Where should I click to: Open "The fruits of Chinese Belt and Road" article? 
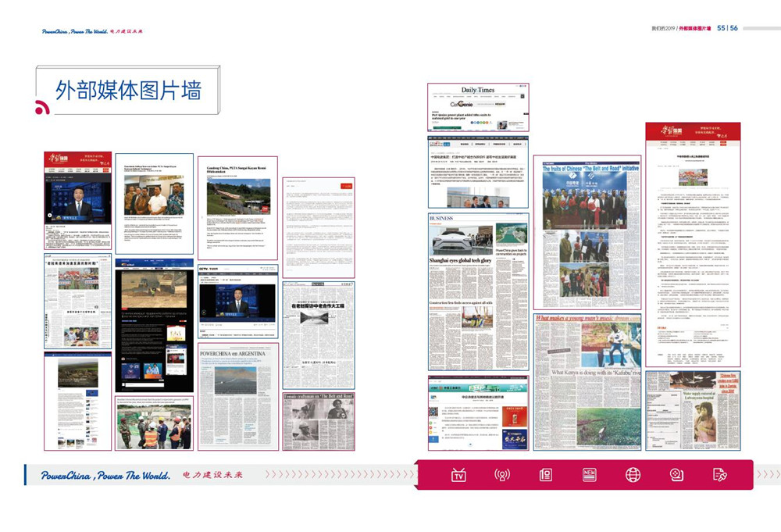point(585,169)
